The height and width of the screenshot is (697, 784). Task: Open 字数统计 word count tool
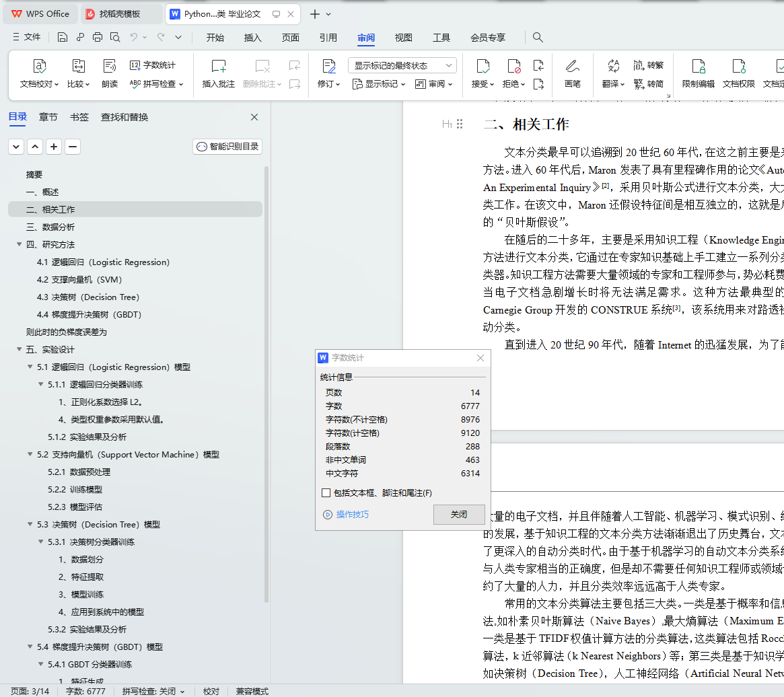pyautogui.click(x=153, y=65)
